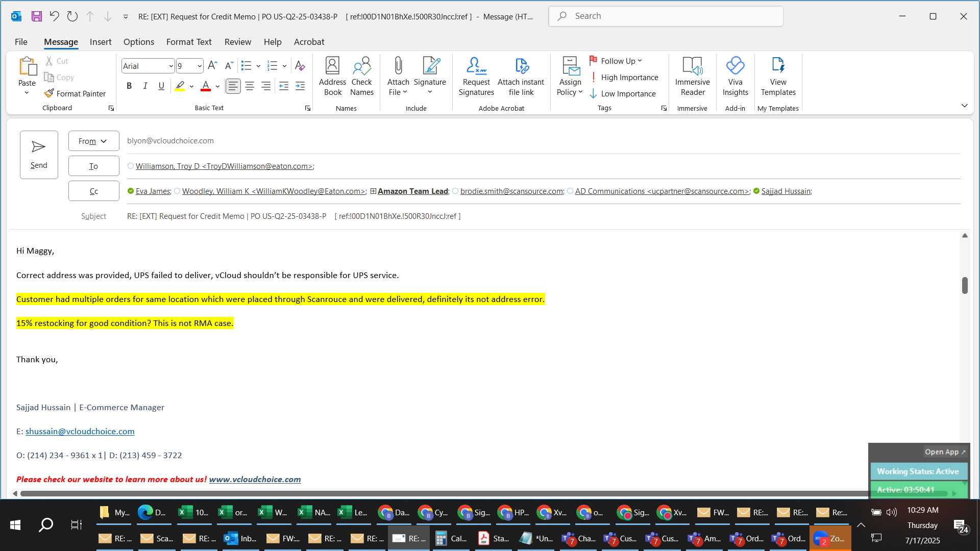The image size is (980, 551).
Task: Open Zoom from the taskbar
Action: 830,538
